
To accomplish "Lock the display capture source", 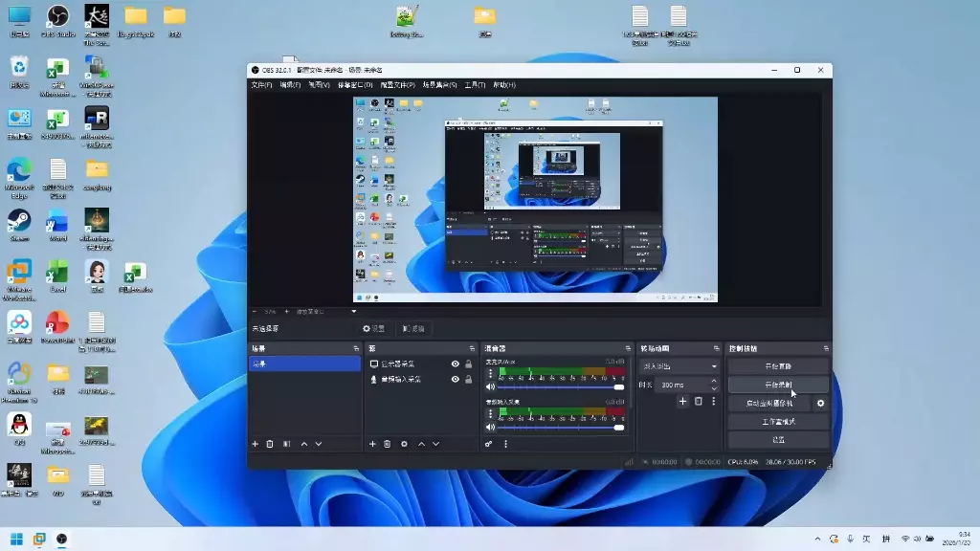I will (x=468, y=364).
